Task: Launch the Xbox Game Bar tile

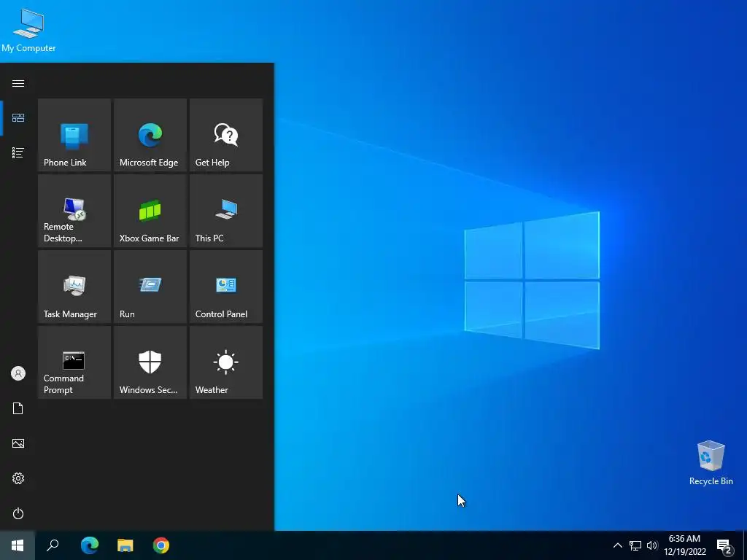Action: coord(150,211)
